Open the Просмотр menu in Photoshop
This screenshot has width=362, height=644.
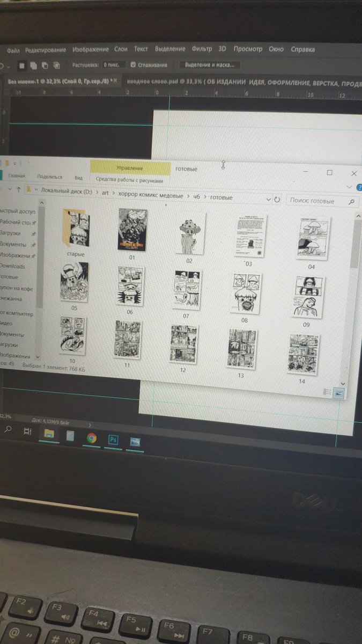point(248,49)
